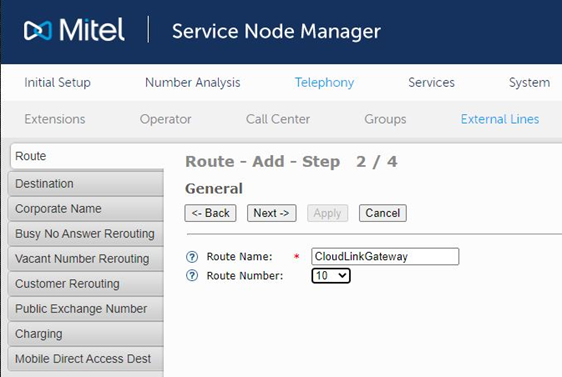Select Busy No Answer Rerouting
562x377 pixels.
pyautogui.click(x=86, y=234)
